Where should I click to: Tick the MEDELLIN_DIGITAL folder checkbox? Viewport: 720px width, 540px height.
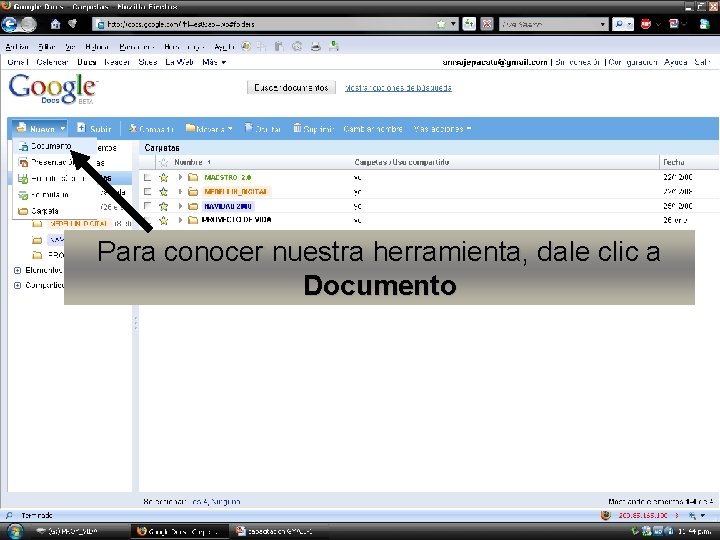click(x=147, y=191)
